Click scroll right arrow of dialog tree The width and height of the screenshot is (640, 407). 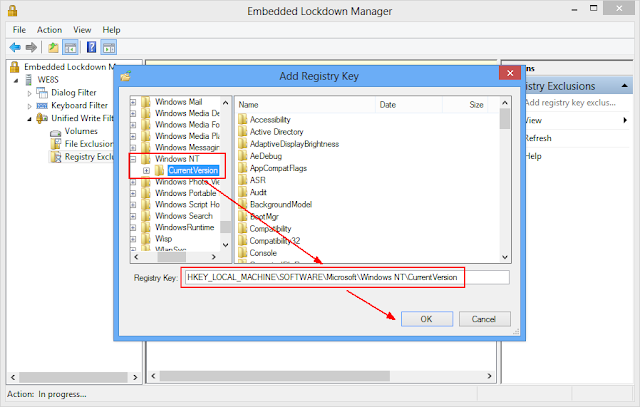point(213,257)
